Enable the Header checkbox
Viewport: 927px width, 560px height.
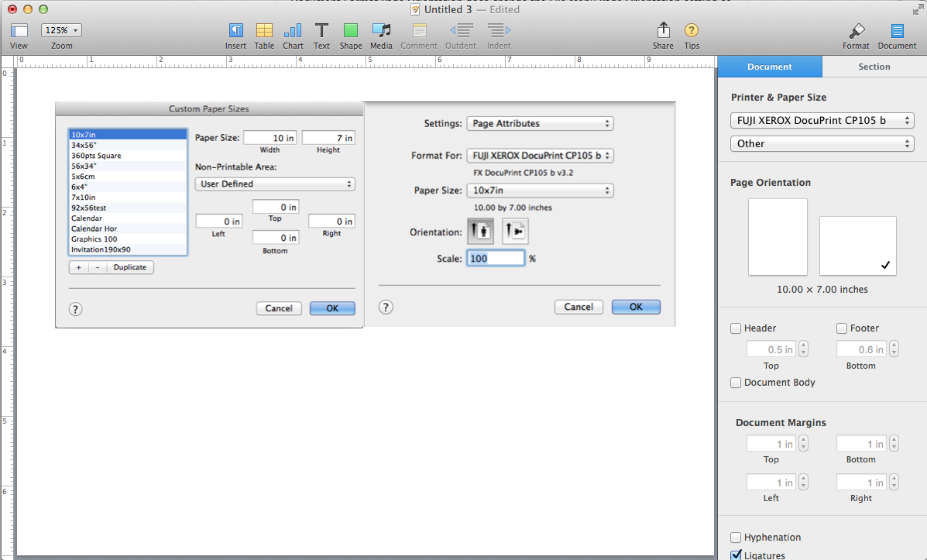(736, 328)
